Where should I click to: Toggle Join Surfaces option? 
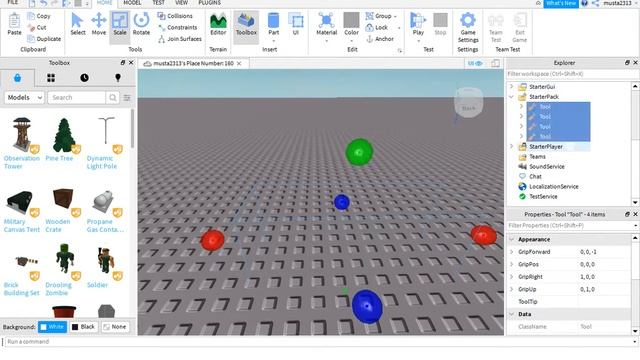tap(180, 39)
